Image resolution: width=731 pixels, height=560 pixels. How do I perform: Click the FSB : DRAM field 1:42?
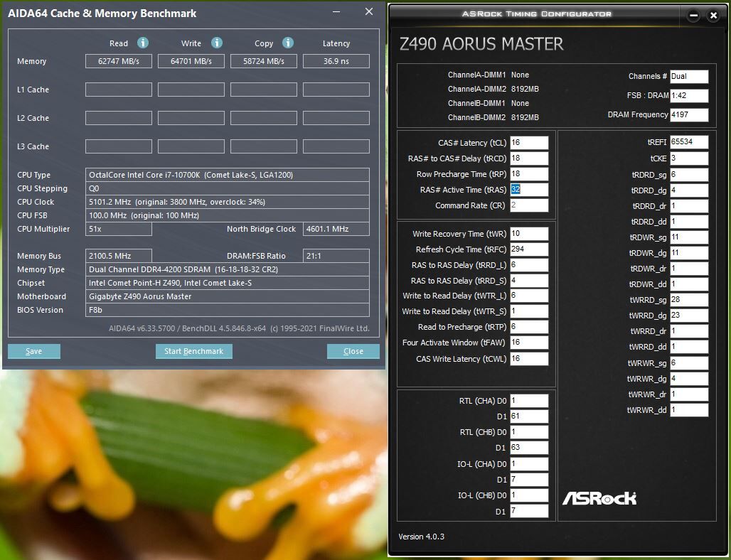click(689, 95)
